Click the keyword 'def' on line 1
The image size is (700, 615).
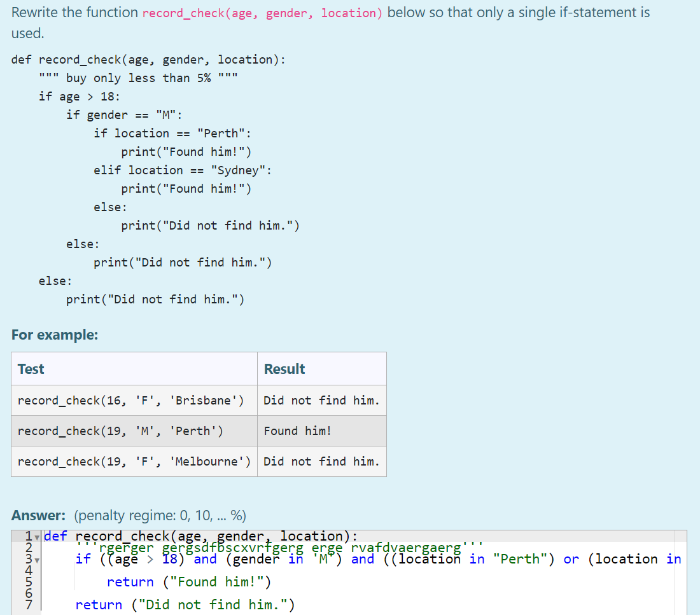click(x=55, y=536)
